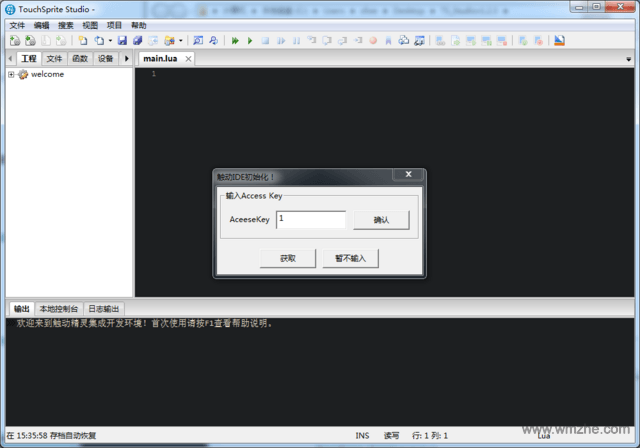Open the editor tab list dropdown arrow
The width and height of the screenshot is (640, 448).
(629, 60)
